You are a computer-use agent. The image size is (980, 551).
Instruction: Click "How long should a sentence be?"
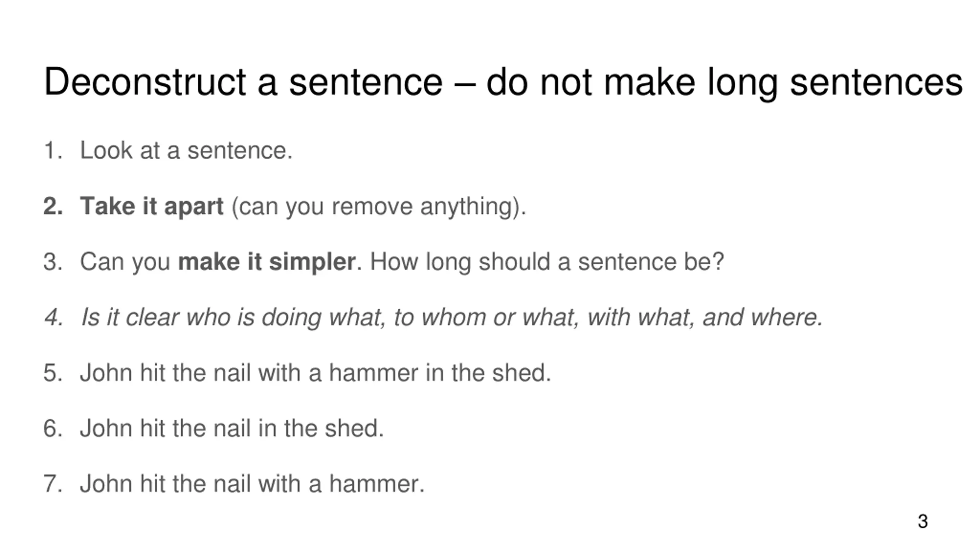547,262
